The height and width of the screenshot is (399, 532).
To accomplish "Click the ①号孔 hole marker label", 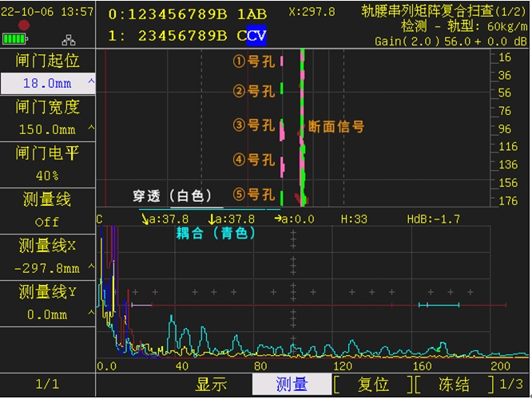I will pyautogui.click(x=253, y=61).
